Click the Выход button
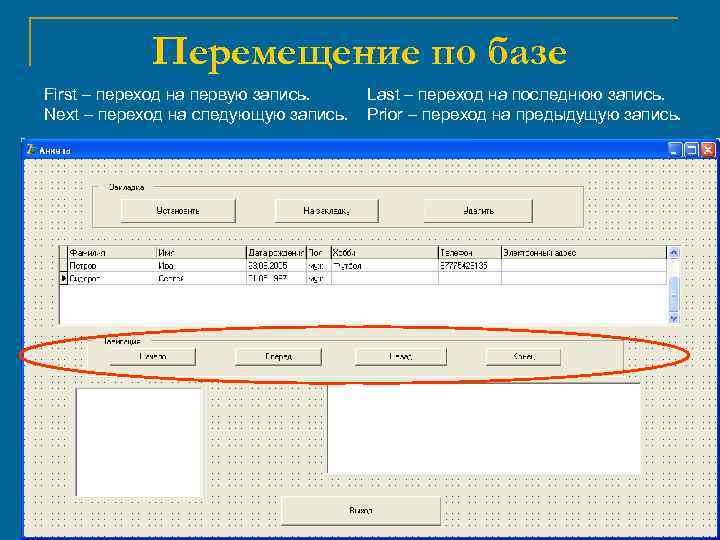This screenshot has width=720, height=540. [360, 511]
